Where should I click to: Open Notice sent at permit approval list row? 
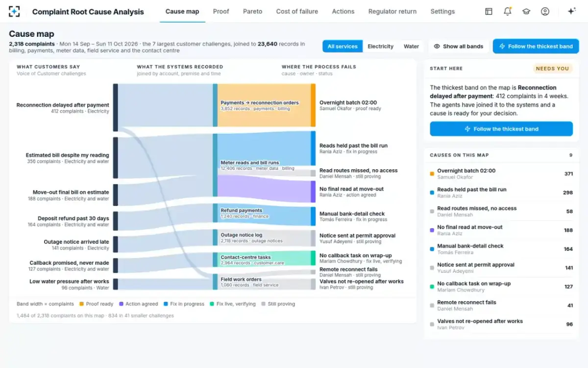(x=501, y=268)
